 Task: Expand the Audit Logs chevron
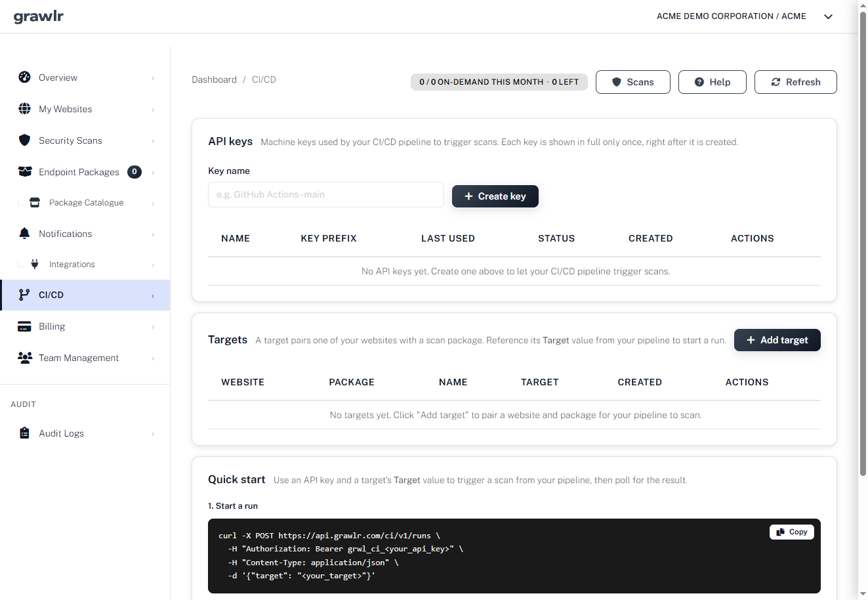153,434
